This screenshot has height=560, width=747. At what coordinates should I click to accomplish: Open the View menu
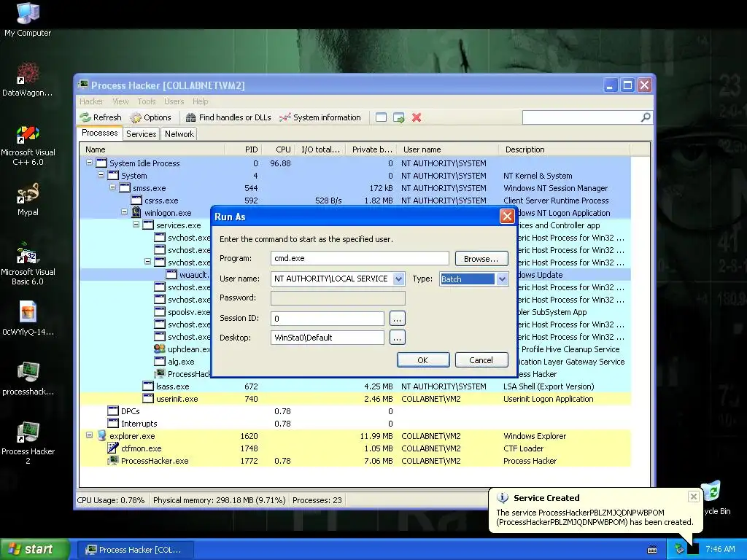(x=120, y=101)
